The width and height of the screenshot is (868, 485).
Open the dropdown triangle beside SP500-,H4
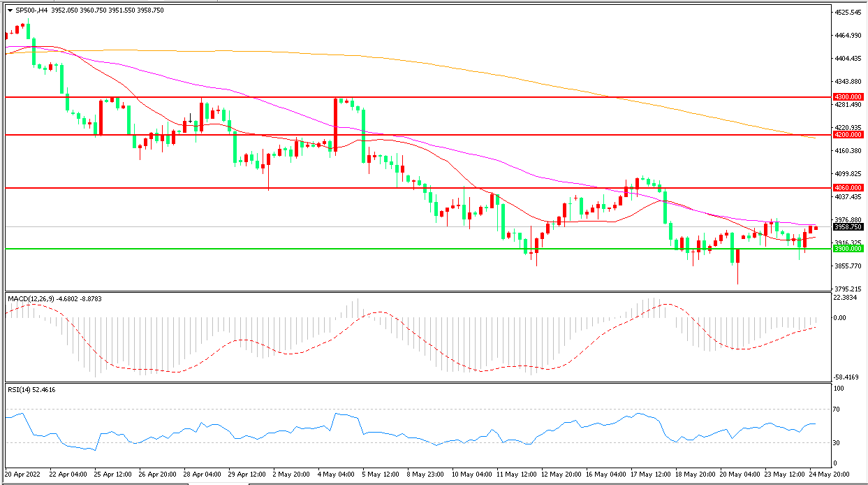tap(10, 10)
